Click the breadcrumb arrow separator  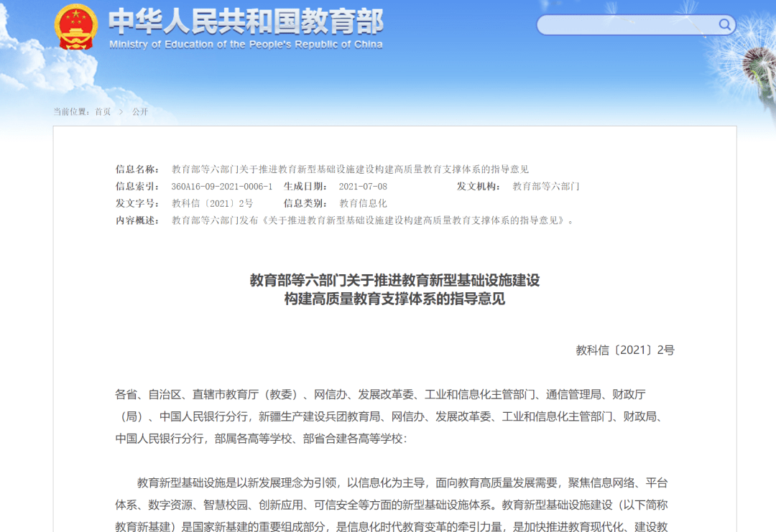121,111
